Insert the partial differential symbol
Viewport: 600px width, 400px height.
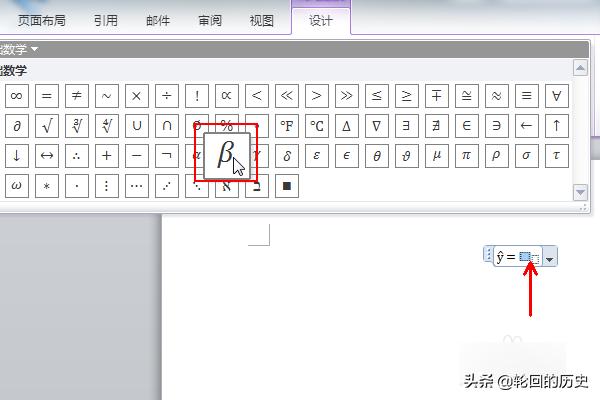click(x=17, y=126)
